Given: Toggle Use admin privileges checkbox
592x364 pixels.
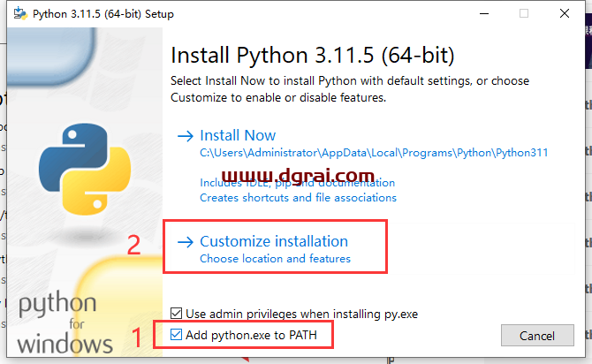Looking at the screenshot, I should coord(177,314).
